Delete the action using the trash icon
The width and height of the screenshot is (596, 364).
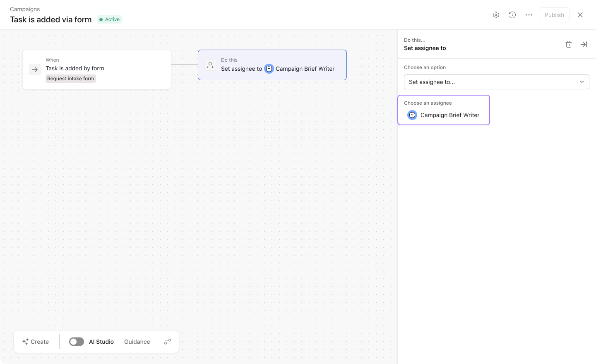point(569,44)
